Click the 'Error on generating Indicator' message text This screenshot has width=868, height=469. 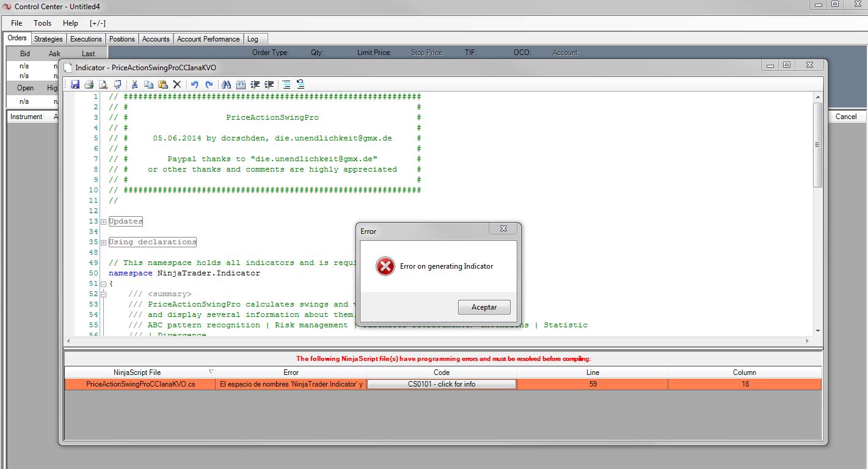[447, 266]
